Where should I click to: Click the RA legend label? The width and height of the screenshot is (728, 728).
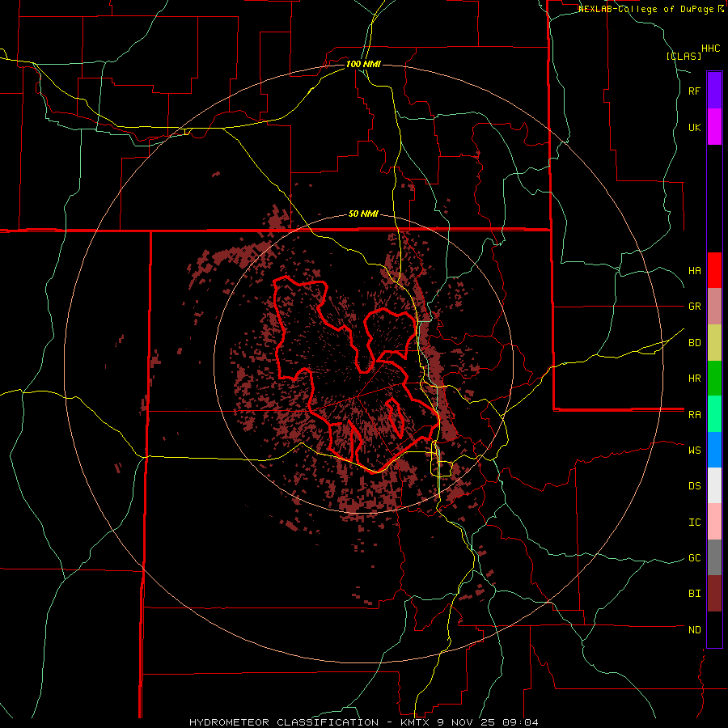(x=694, y=415)
